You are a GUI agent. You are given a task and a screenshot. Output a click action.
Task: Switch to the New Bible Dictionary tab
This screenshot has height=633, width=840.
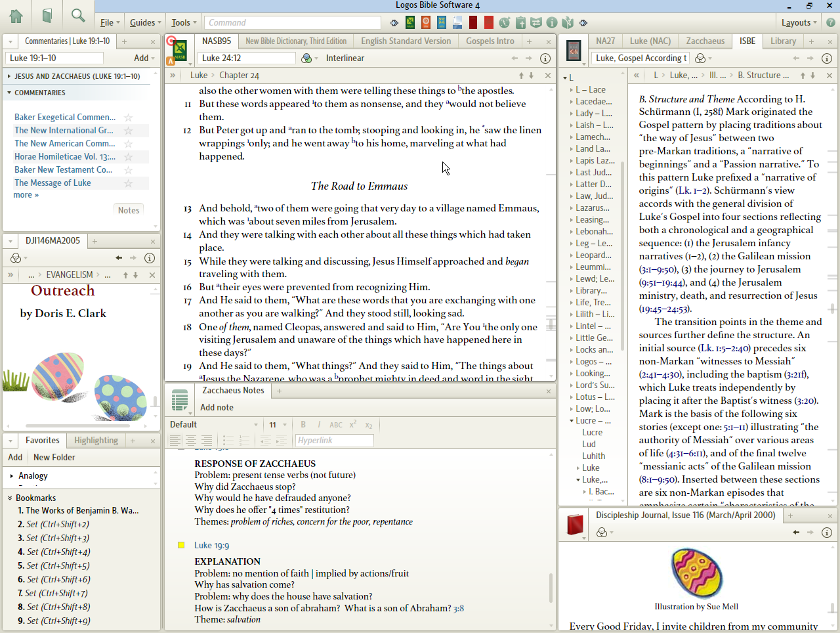tap(296, 41)
